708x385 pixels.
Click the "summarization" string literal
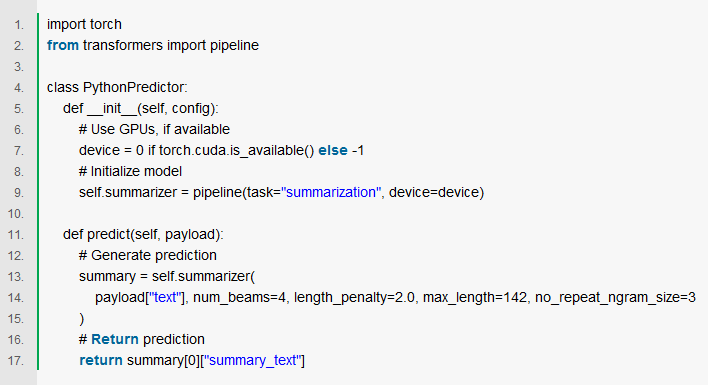click(331, 193)
